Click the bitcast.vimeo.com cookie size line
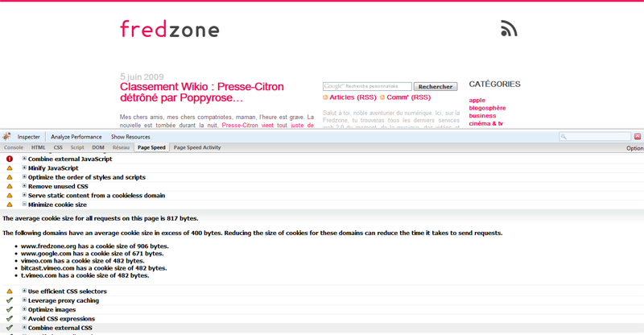Screen dimensions: 644x335 pos(94,268)
